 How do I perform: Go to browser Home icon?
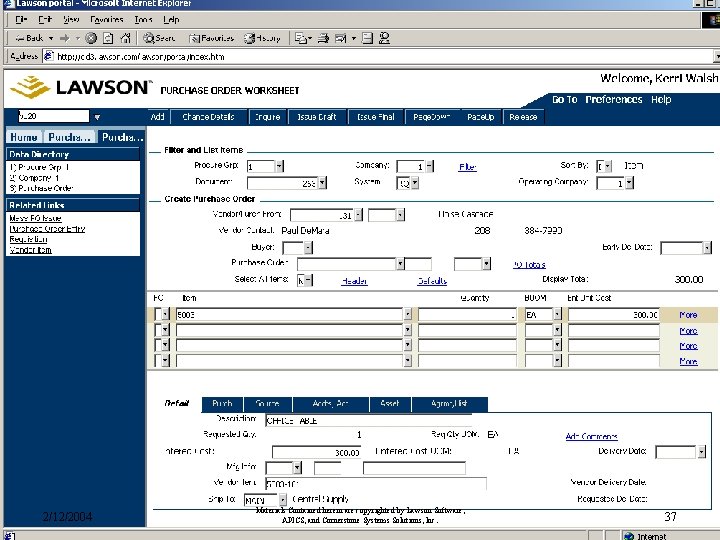click(x=125, y=38)
